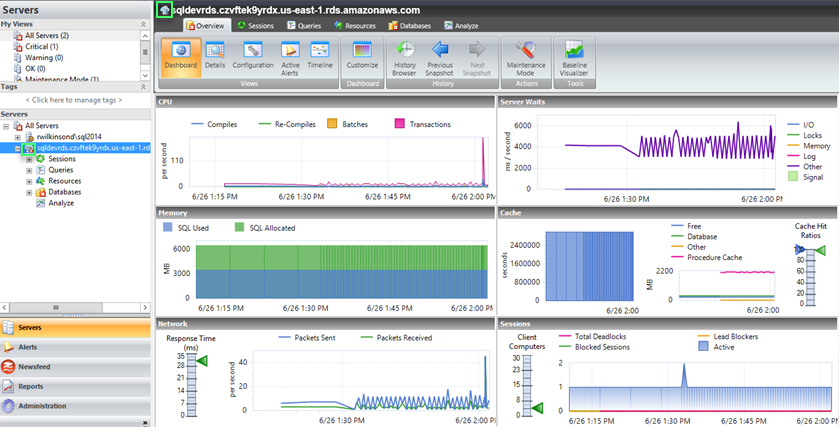Click the My Views vertical scrollbar
Viewport: 839px width, 427px height.
[145, 55]
